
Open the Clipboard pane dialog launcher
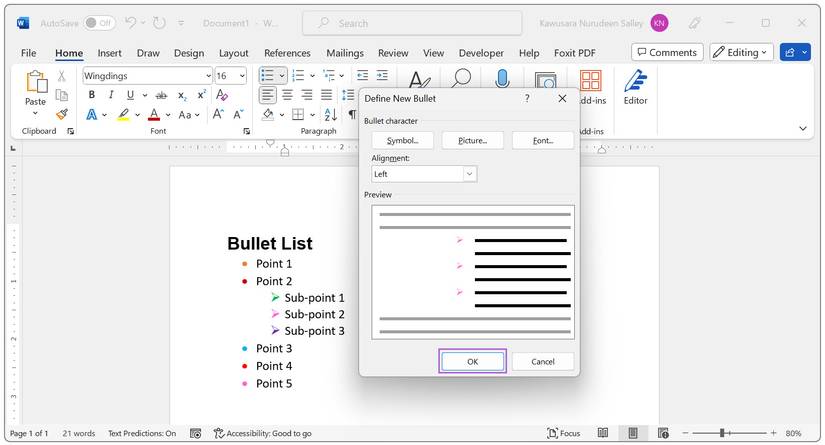tap(71, 132)
